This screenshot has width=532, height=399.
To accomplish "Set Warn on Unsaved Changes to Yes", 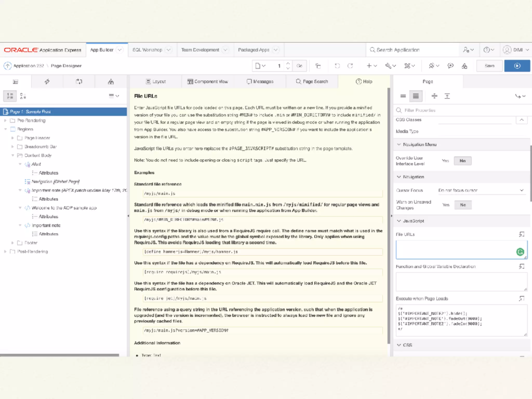I will point(446,205).
